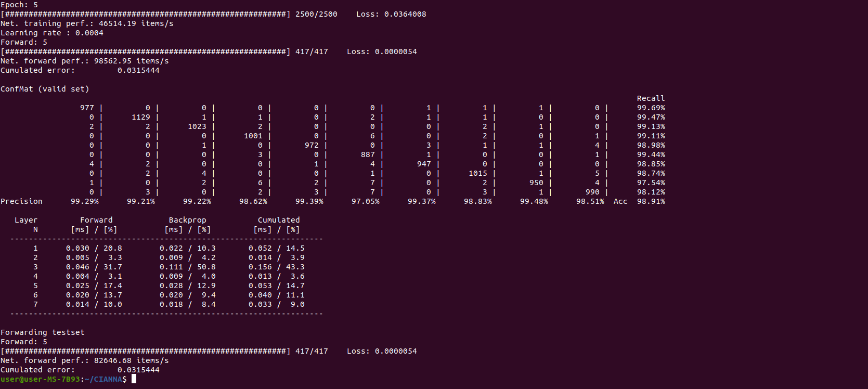
Task: Click the "ConfMat (valid set)" heading
Action: (x=45, y=89)
